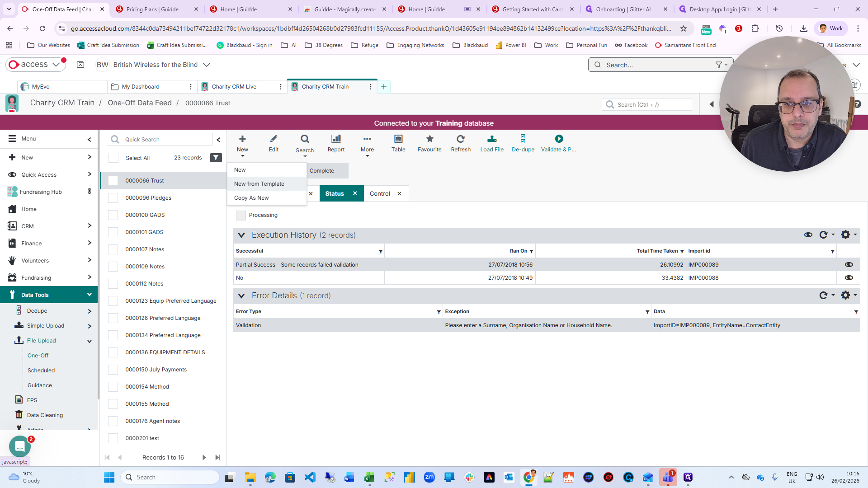Click the Refresh toolbar icon
868x488 pixels.
click(x=461, y=143)
